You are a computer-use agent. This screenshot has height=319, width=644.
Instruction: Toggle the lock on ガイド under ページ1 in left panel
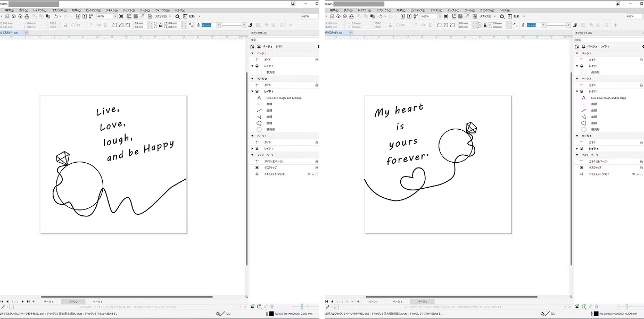317,60
